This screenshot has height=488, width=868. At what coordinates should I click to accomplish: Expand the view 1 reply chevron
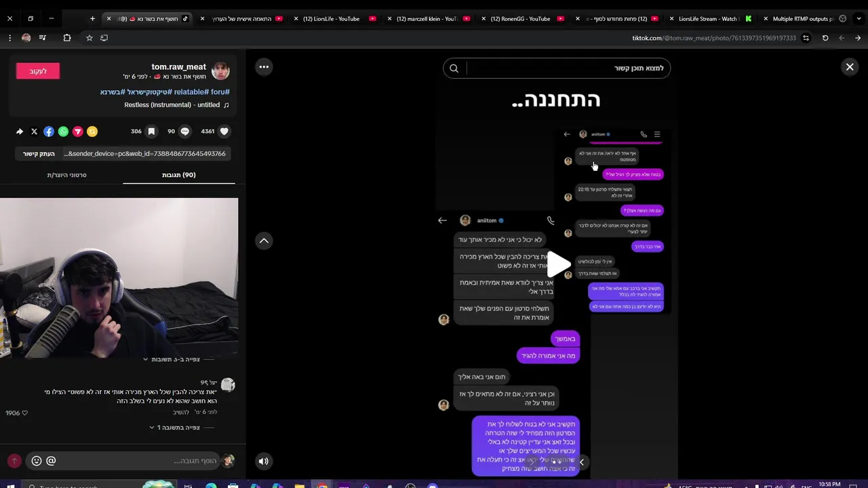pos(152,428)
